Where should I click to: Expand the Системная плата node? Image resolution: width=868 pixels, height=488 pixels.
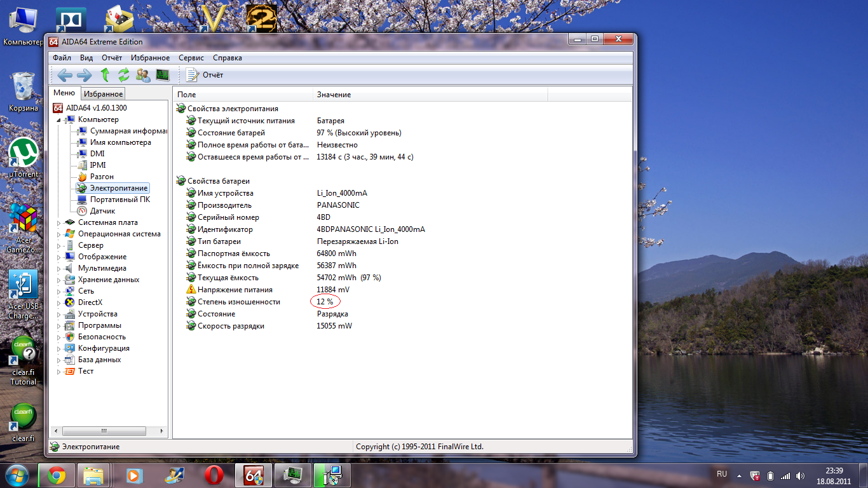(x=59, y=223)
